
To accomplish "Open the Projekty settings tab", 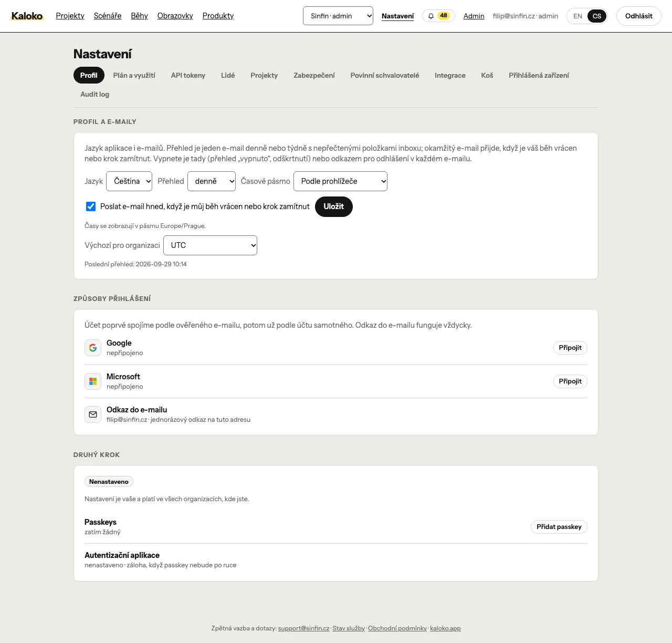I will click(264, 75).
